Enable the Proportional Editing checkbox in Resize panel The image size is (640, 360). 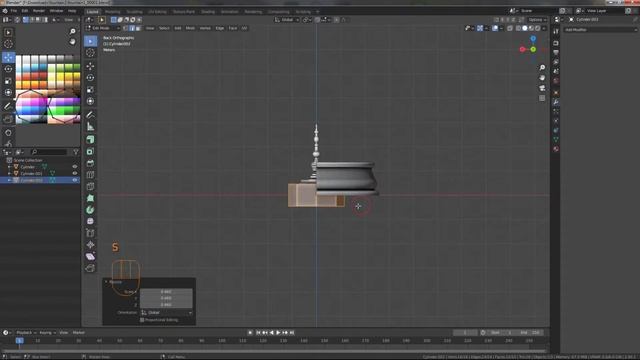point(142,320)
